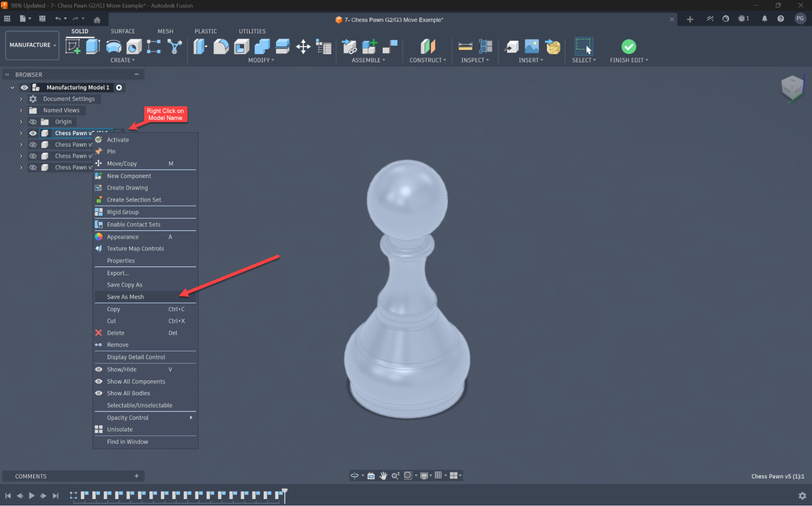
Task: Jump to the beginning of timeline
Action: 8,495
